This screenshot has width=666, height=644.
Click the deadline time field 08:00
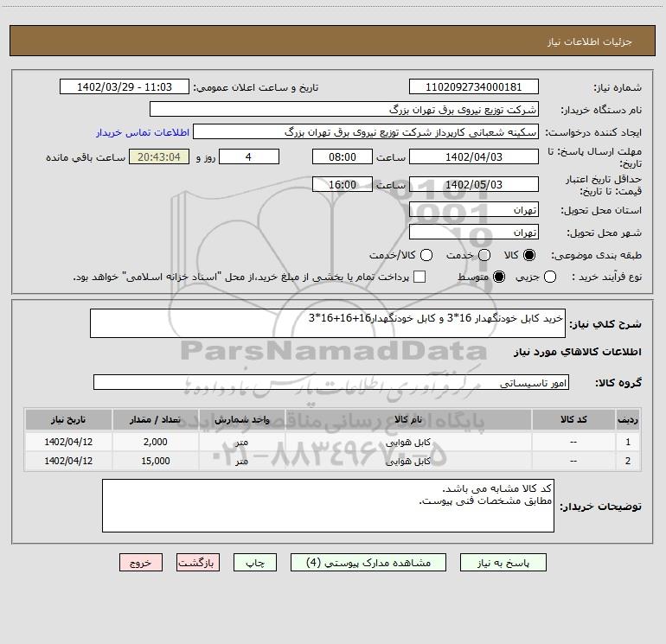click(343, 156)
